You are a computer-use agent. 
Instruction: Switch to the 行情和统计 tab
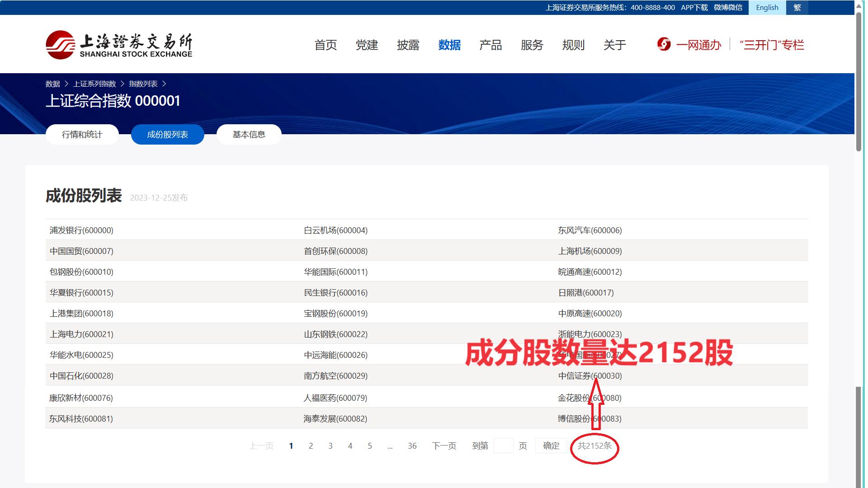click(82, 134)
